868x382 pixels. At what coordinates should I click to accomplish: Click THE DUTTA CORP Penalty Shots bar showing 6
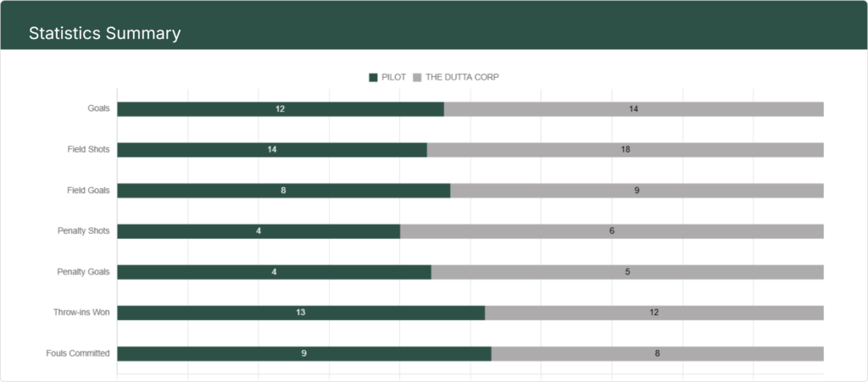[x=611, y=231]
